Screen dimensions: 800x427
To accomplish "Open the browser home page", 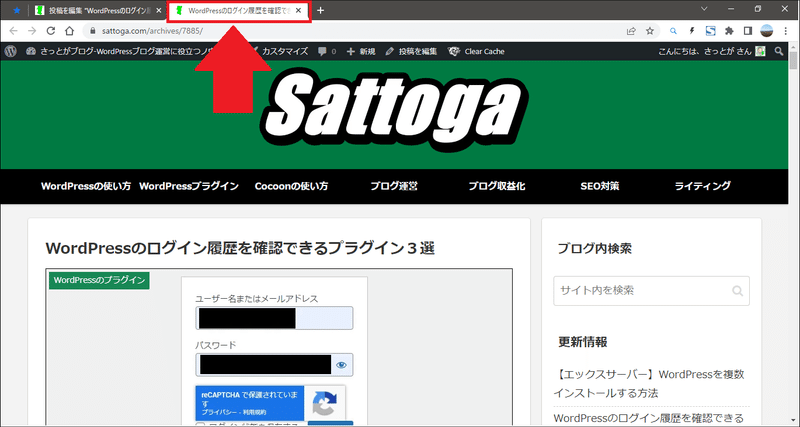I will click(69, 31).
